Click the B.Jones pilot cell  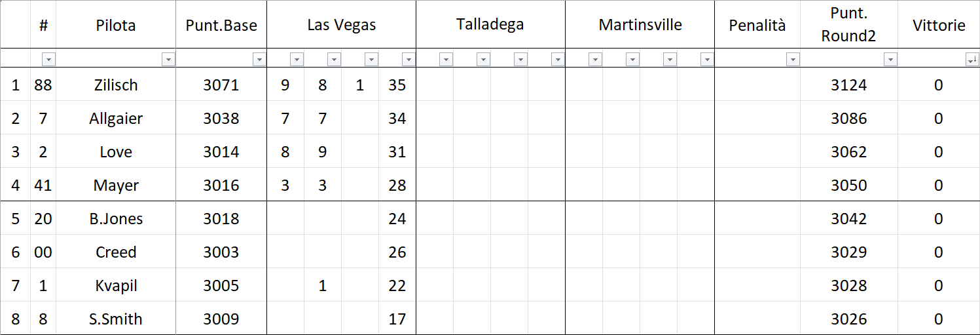coord(116,219)
